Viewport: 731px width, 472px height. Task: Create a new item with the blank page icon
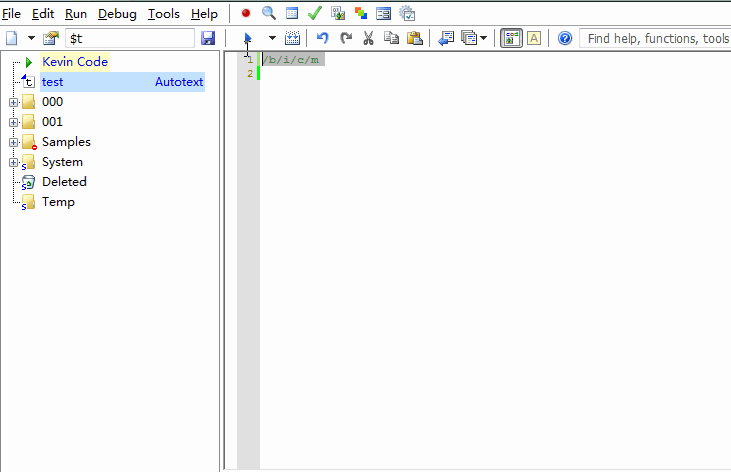12,38
